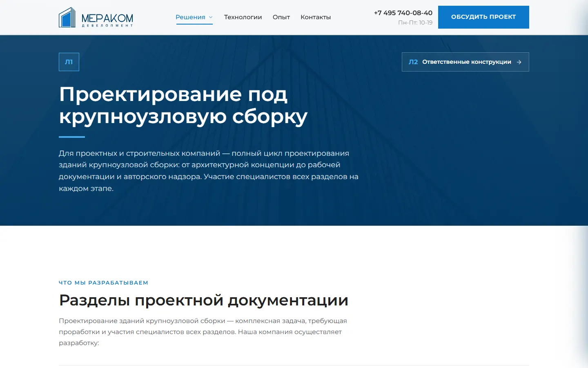This screenshot has height=368, width=588.
Task: Expand the Решения menu chevron
Action: point(211,17)
